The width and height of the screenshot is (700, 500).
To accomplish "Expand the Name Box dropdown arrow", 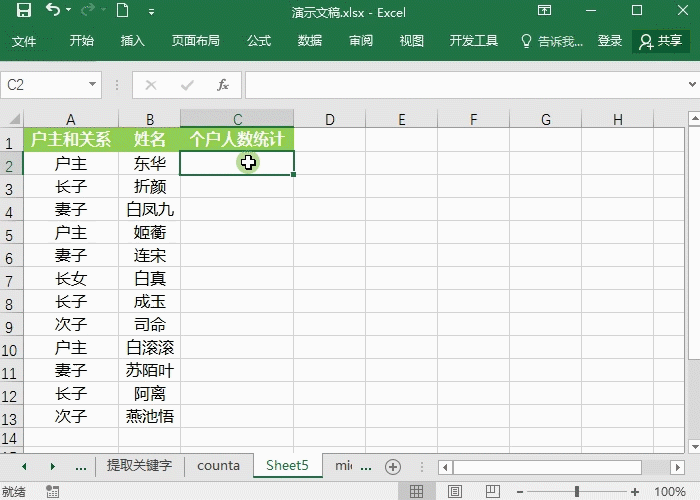I will (x=92, y=84).
